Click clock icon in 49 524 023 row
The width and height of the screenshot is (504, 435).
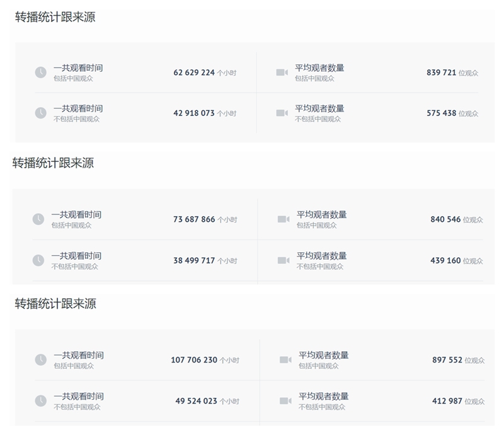(40, 401)
